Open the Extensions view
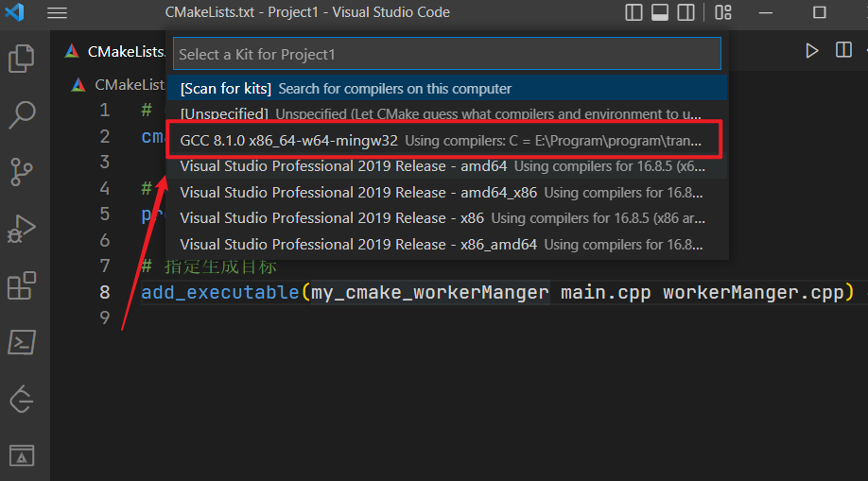868x481 pixels. pyautogui.click(x=22, y=286)
